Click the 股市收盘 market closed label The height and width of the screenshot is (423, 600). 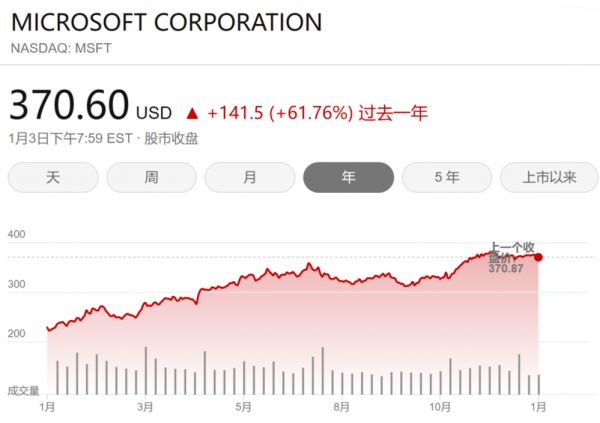click(x=171, y=138)
